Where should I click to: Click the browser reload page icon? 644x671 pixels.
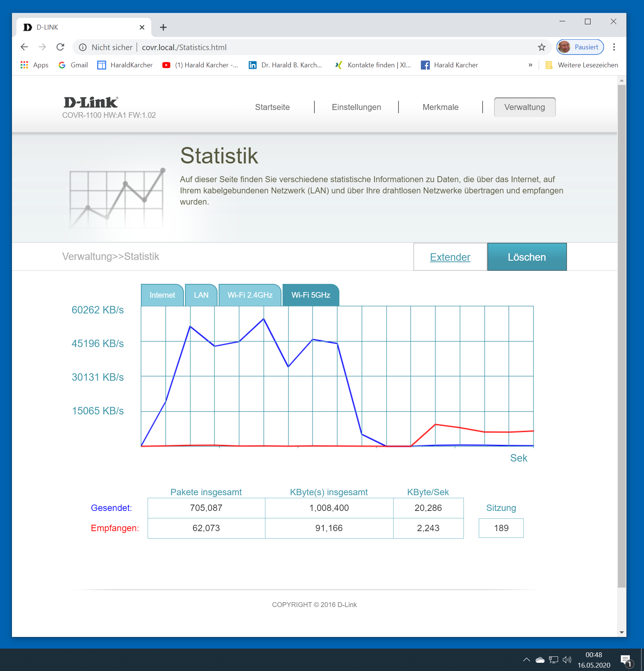point(60,47)
